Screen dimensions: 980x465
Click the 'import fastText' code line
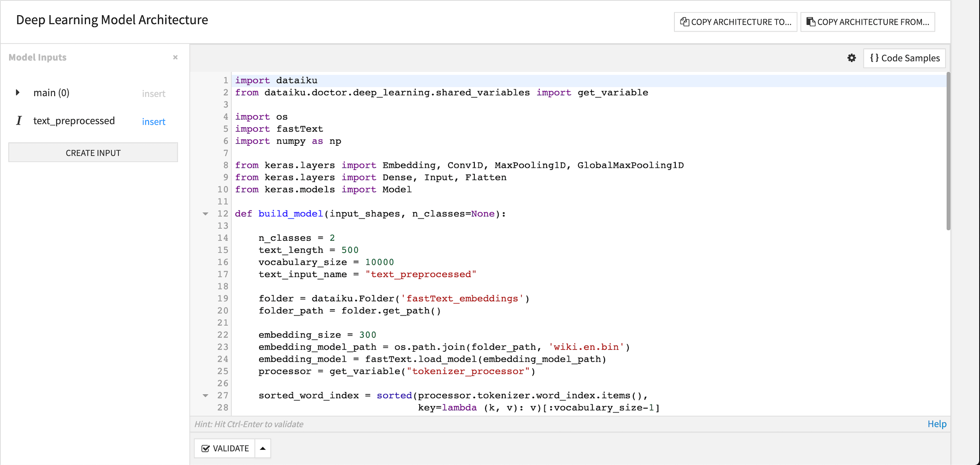pos(279,129)
